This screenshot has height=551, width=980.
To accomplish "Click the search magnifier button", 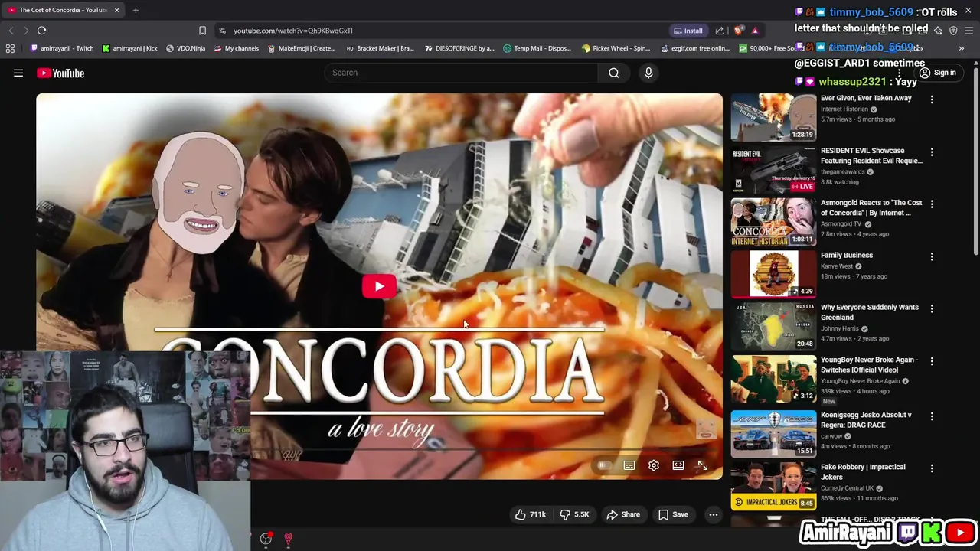I will point(614,73).
